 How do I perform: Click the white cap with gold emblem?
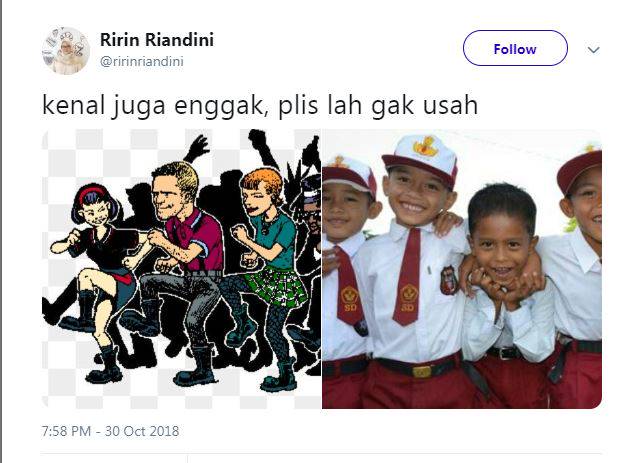click(x=420, y=159)
